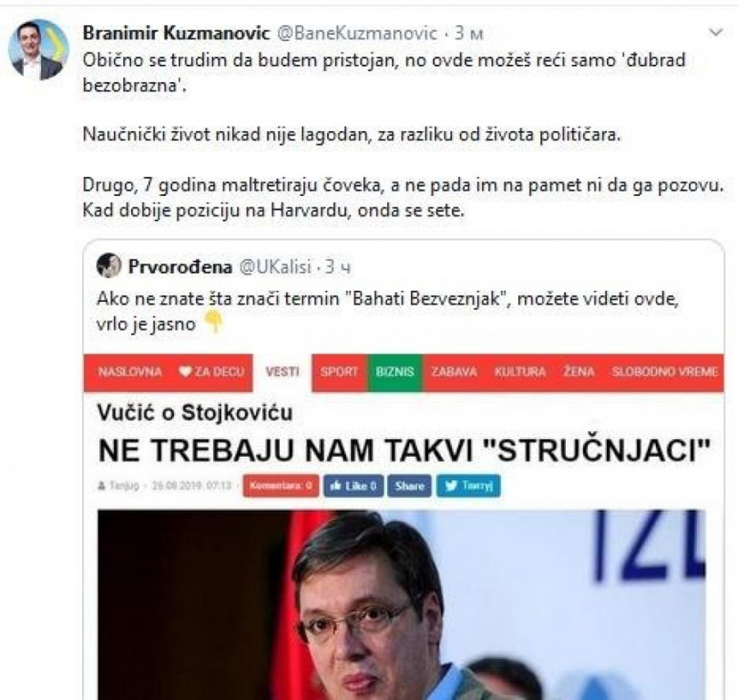
Task: Select the NASLOVNA menu item
Action: [130, 372]
